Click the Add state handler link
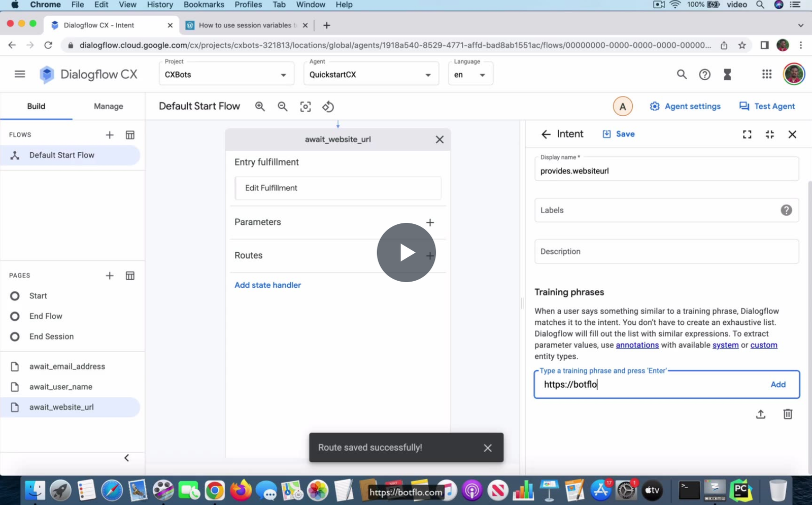Image resolution: width=812 pixels, height=505 pixels. tap(267, 285)
